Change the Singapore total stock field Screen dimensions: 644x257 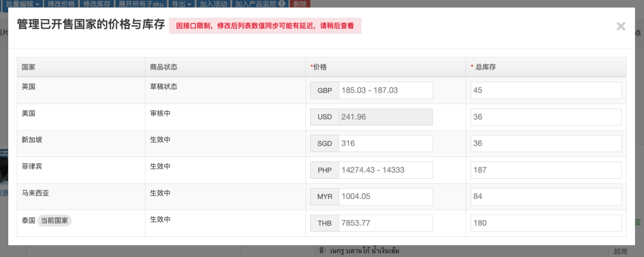[545, 143]
